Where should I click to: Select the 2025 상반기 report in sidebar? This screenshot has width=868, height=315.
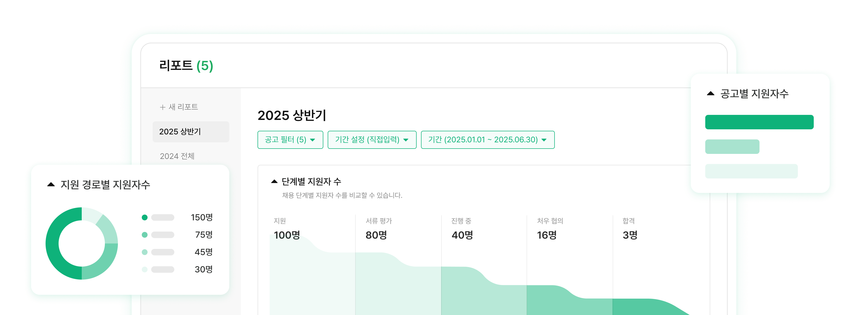point(190,131)
